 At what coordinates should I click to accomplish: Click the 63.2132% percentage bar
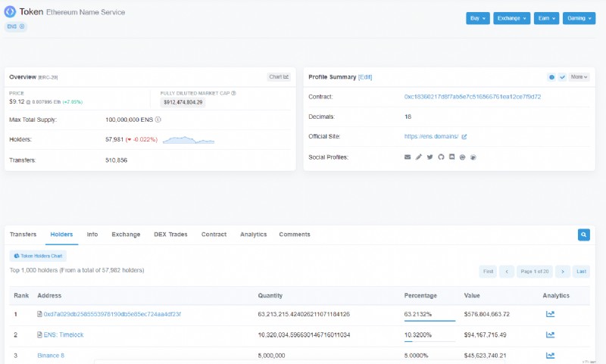coord(430,320)
